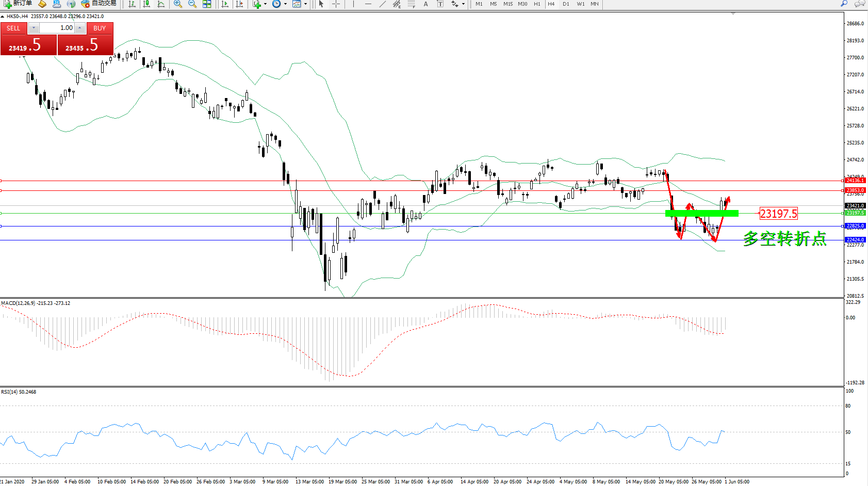Choose the diagonal trendline tool
Screen dimensions: 868x486
(382, 4)
